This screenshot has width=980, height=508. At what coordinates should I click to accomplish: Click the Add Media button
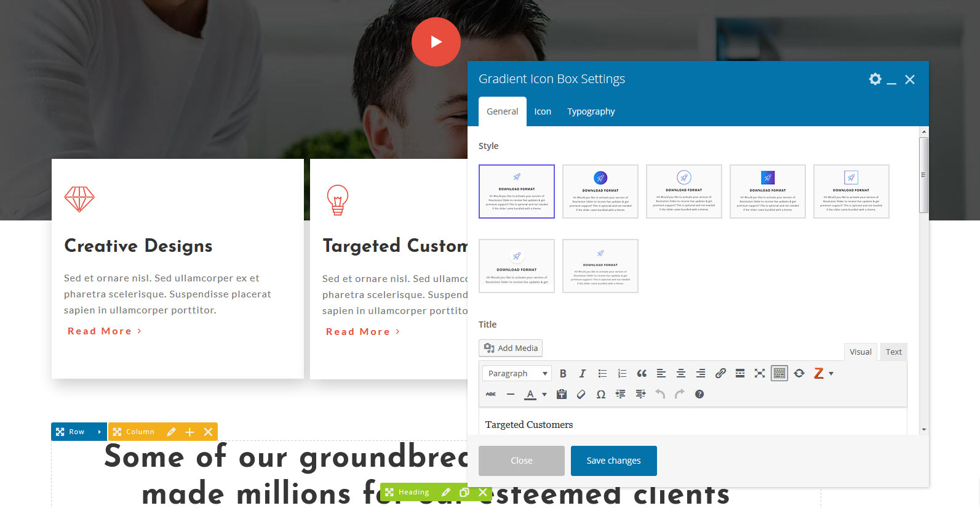(x=511, y=348)
